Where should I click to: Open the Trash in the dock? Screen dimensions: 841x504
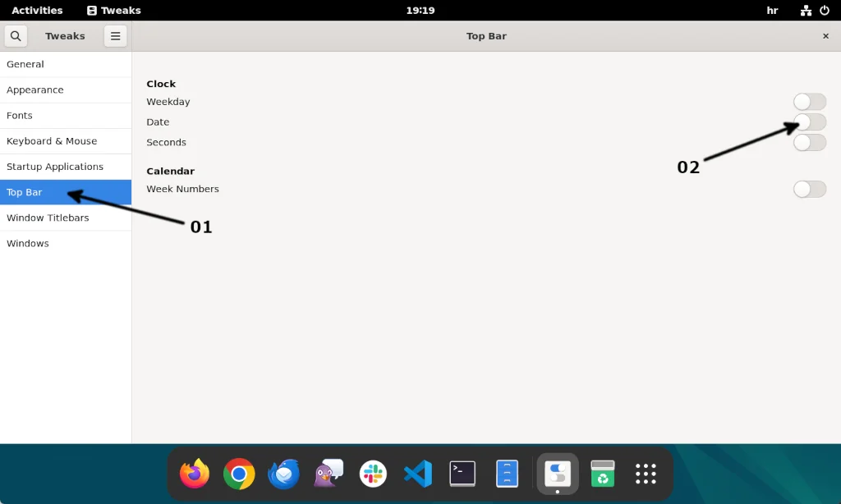coord(602,474)
